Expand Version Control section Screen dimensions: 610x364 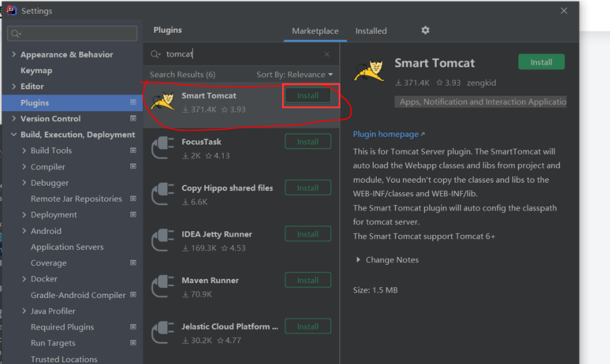tap(14, 118)
